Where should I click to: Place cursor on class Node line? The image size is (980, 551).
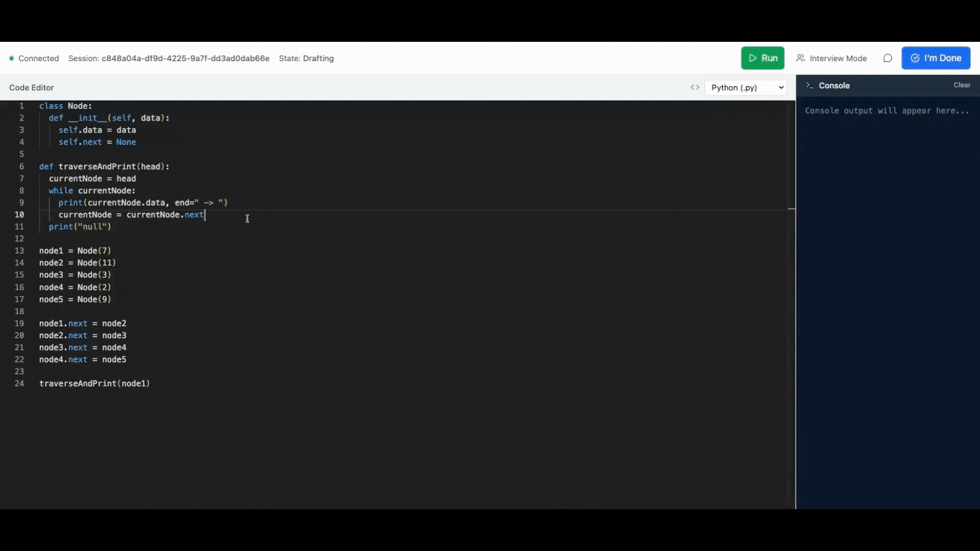[65, 106]
